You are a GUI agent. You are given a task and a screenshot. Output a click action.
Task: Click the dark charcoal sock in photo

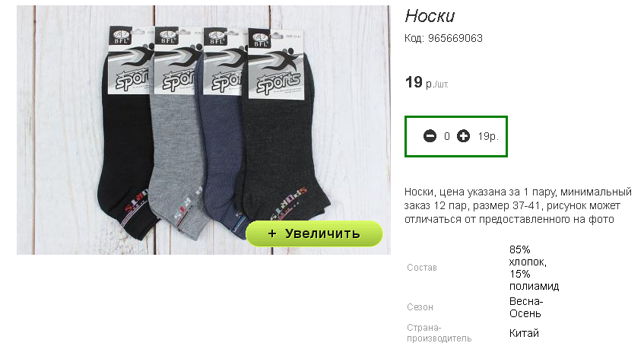tap(279, 156)
